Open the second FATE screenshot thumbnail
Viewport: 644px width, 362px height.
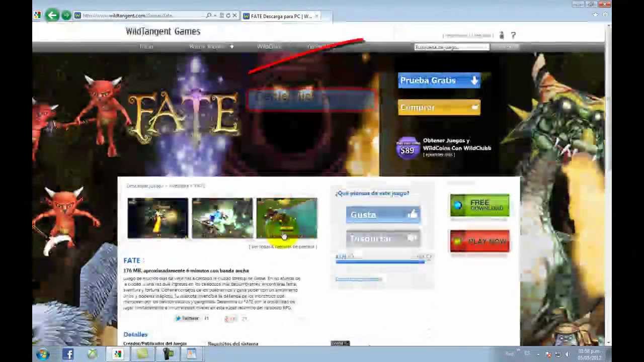tap(222, 218)
